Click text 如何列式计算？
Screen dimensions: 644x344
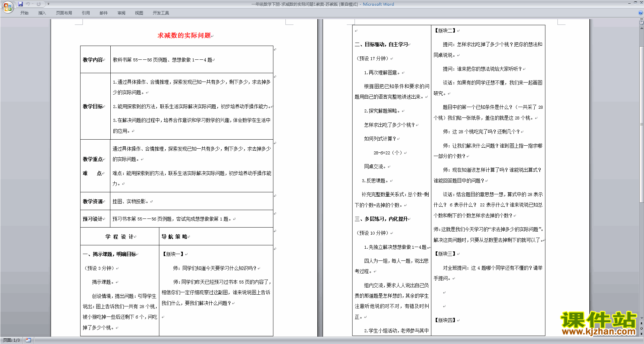tap(380, 139)
